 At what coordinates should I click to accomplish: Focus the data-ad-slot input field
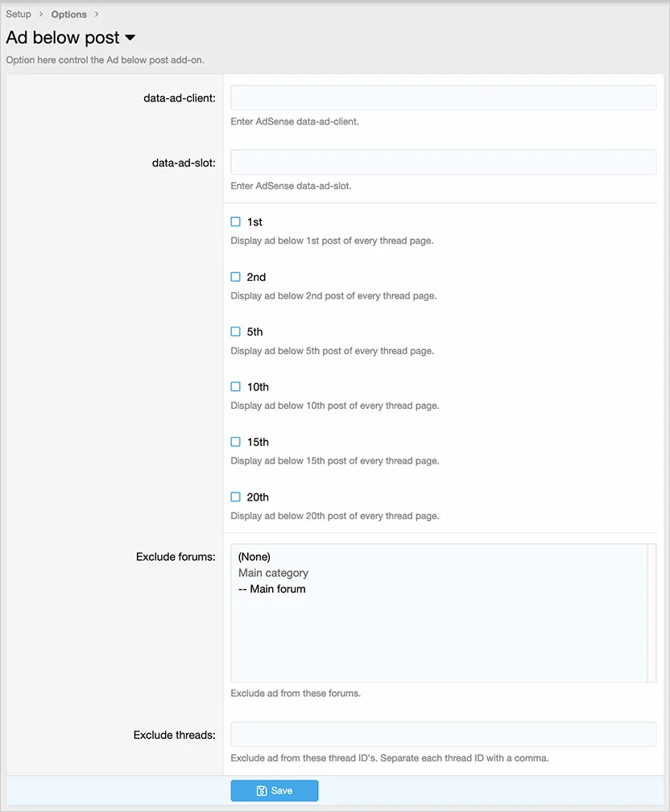(x=443, y=162)
